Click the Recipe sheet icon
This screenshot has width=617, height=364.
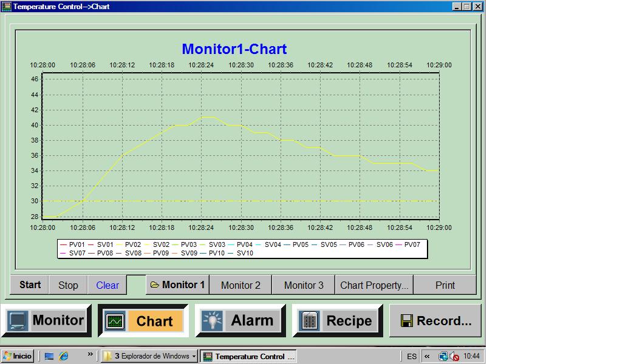309,320
